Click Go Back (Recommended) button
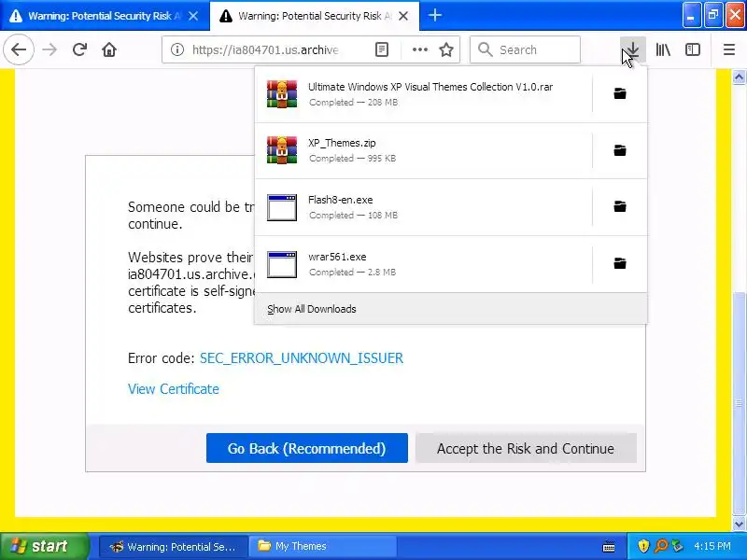Image resolution: width=747 pixels, height=560 pixels. (x=307, y=448)
